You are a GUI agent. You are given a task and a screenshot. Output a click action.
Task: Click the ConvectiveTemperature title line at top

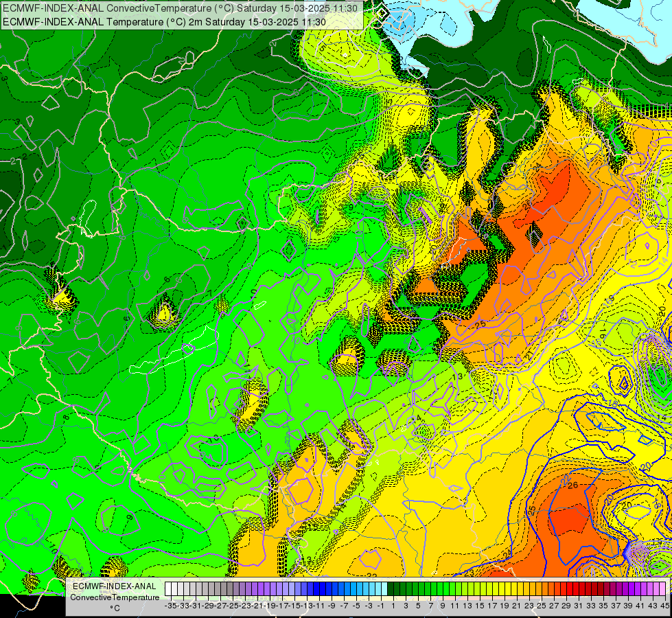pos(180,8)
